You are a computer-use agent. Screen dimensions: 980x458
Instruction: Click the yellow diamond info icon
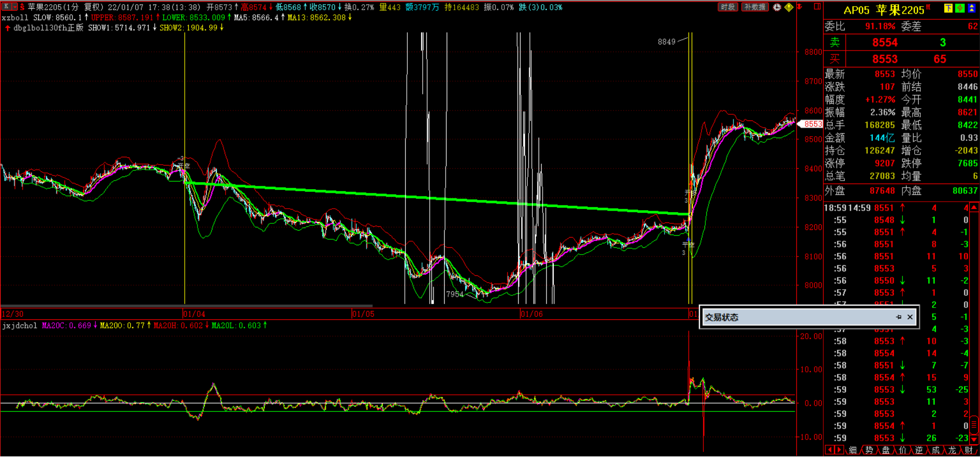(789, 7)
